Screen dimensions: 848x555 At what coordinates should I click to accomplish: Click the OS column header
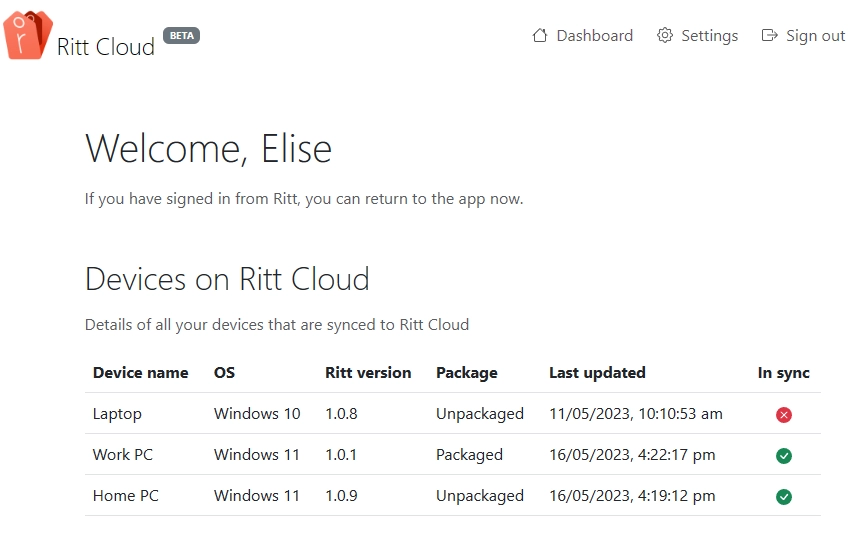coord(224,373)
